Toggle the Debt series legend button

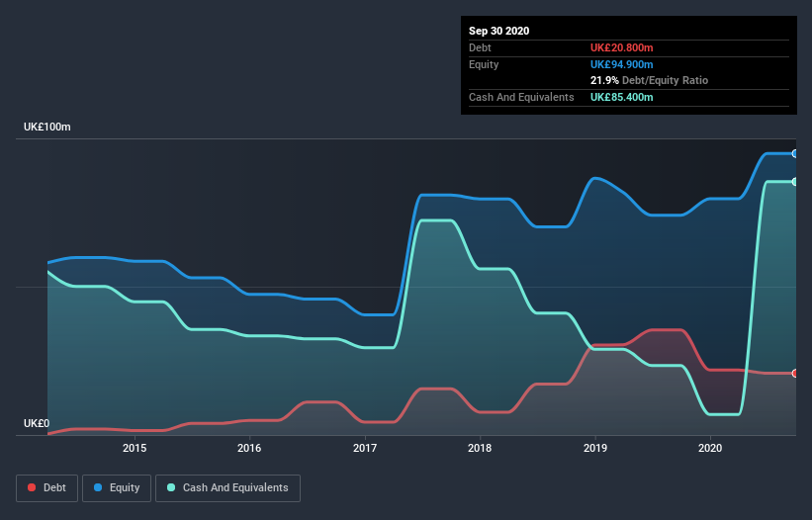[x=47, y=488]
